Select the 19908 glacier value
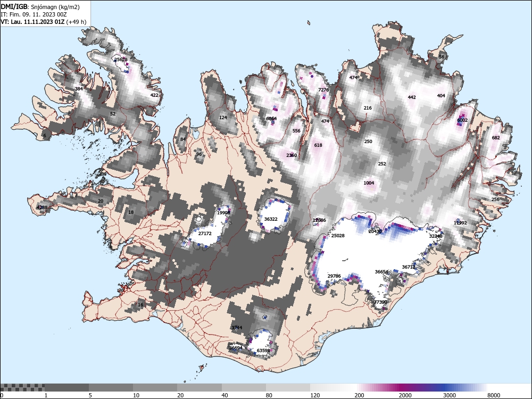This screenshot has width=532, height=399. (223, 213)
